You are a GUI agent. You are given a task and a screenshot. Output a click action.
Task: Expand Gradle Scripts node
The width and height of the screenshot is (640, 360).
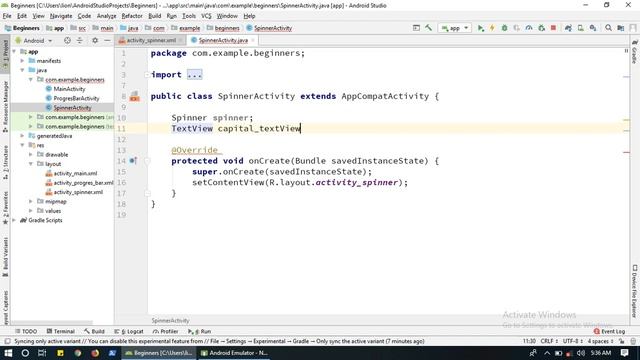[x=15, y=220]
